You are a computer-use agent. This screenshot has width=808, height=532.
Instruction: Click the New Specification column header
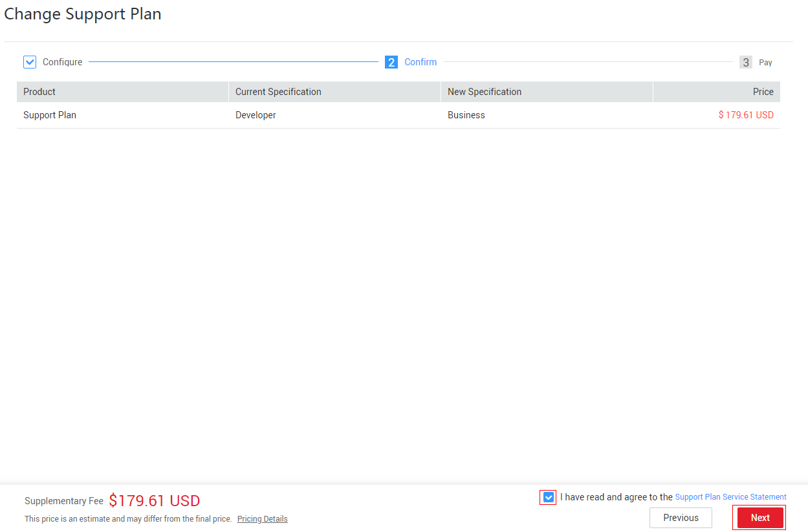point(547,92)
